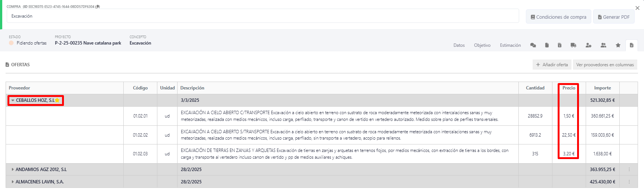
Task: Click the Excavación purchase name field
Action: [x=262, y=16]
